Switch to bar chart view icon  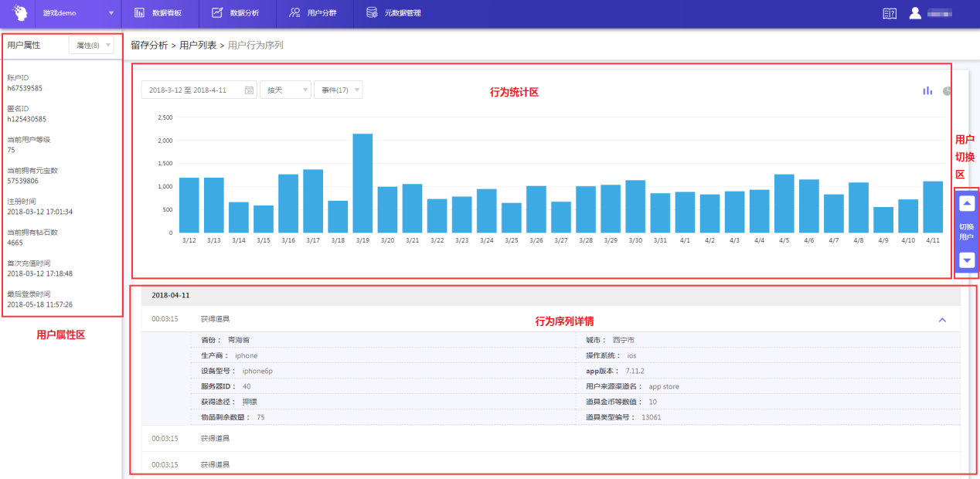(927, 91)
